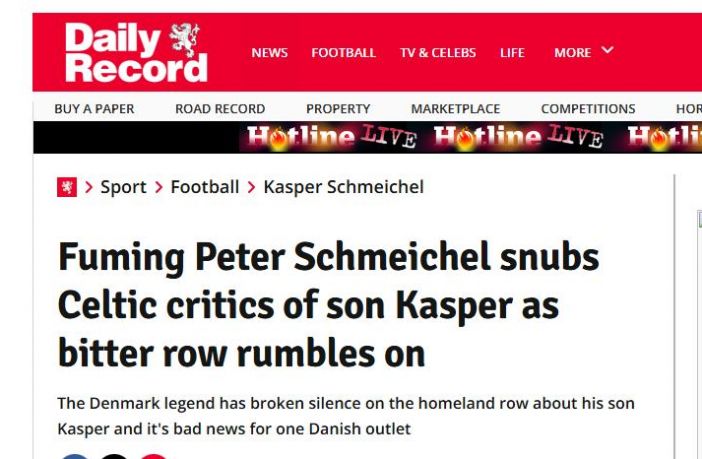Click the BUY A PAPER link
Screen dimensions: 702x459
pos(94,109)
